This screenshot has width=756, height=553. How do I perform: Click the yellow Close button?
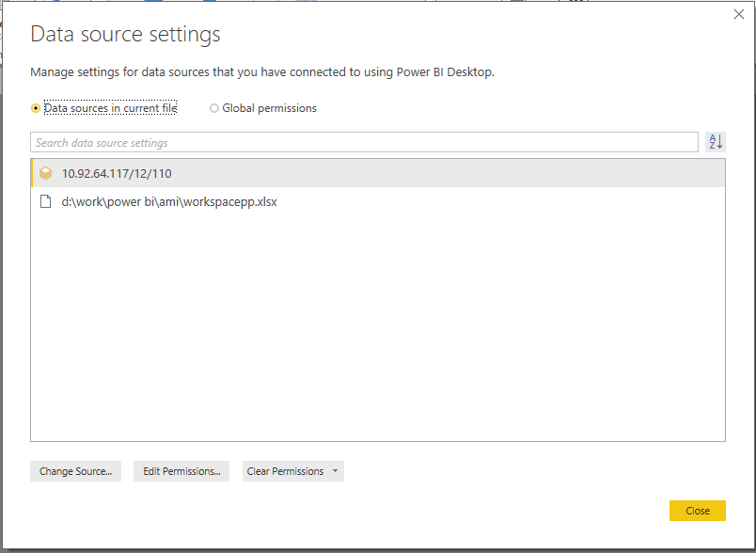pyautogui.click(x=697, y=511)
